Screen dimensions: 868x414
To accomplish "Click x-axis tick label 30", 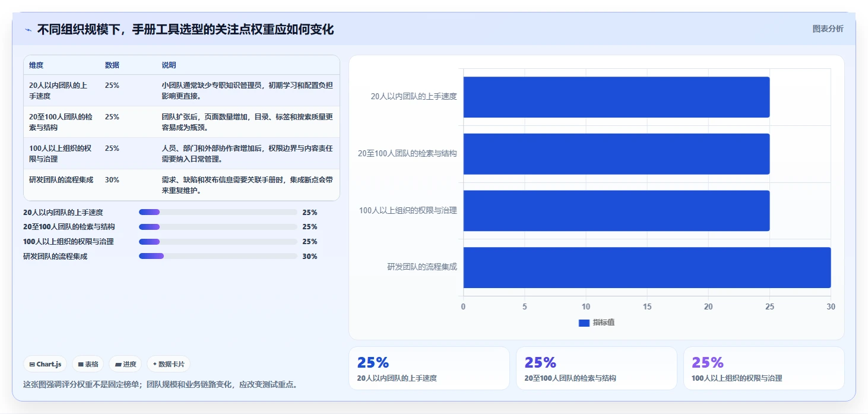I will pos(831,306).
